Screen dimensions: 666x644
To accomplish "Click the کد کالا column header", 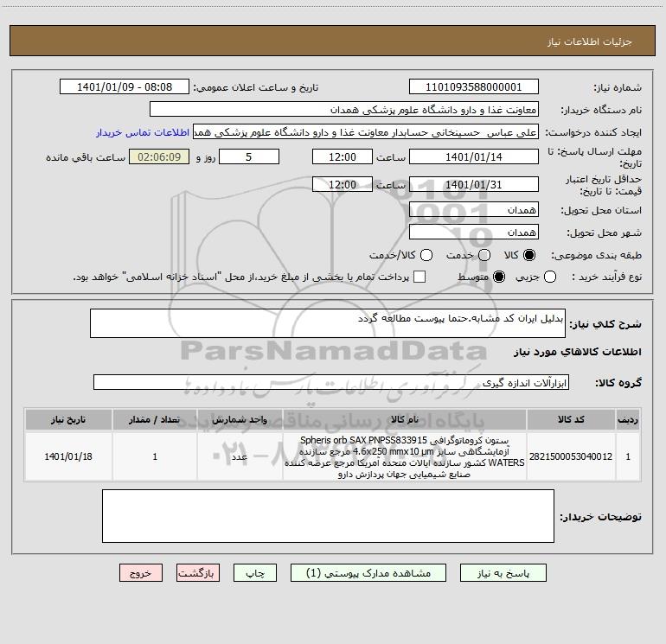I will point(571,420).
